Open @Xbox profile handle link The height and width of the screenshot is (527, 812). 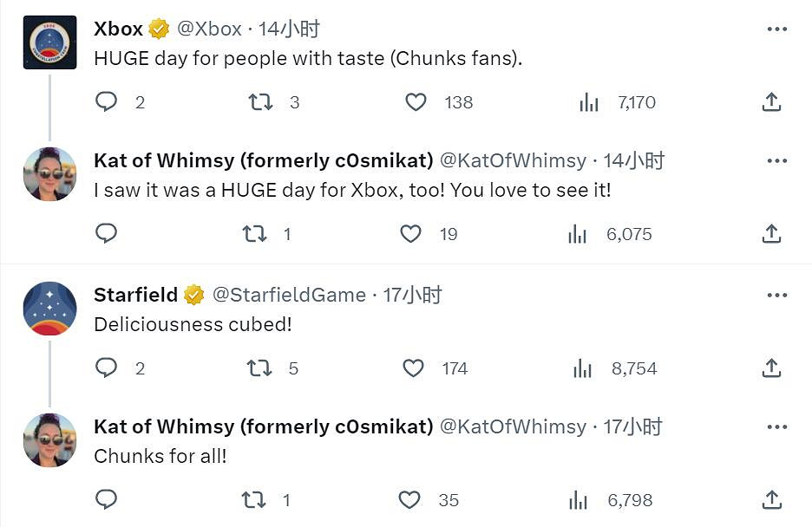point(209,29)
